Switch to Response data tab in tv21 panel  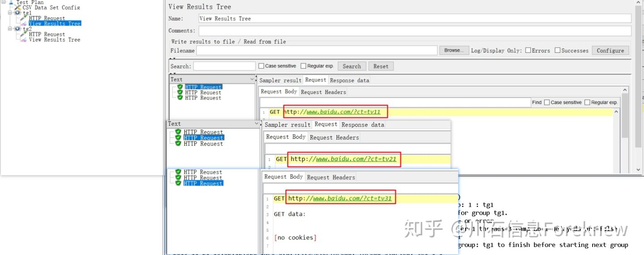pyautogui.click(x=363, y=124)
